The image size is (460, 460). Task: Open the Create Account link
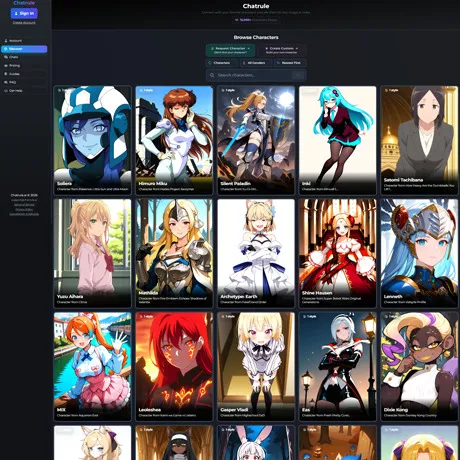pyautogui.click(x=24, y=23)
